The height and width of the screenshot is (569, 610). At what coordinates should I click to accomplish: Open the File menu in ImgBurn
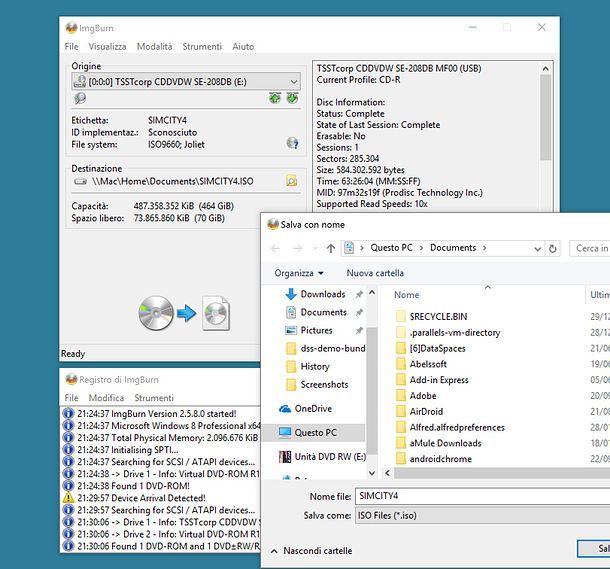point(71,47)
